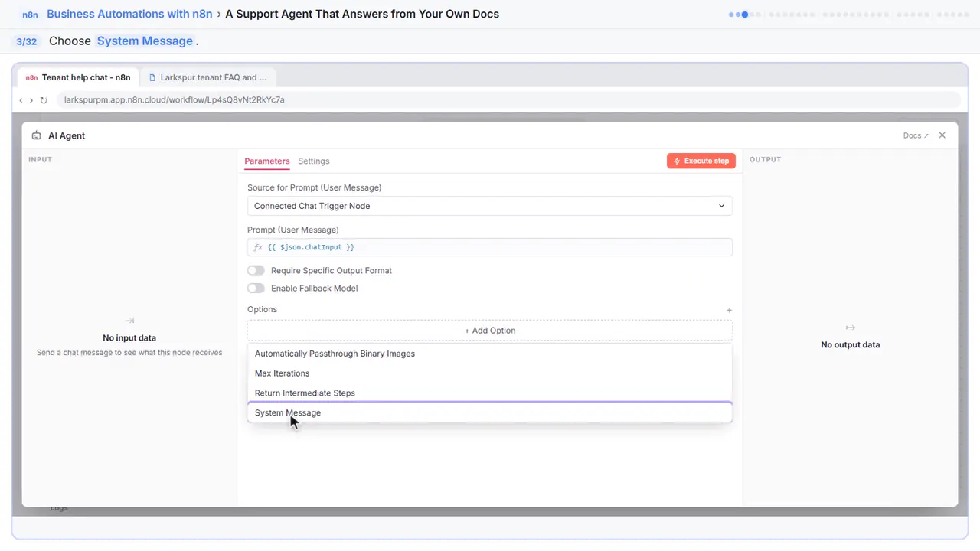Open the Add Option dropdown
Viewport: 980px width, 551px height.
click(489, 331)
